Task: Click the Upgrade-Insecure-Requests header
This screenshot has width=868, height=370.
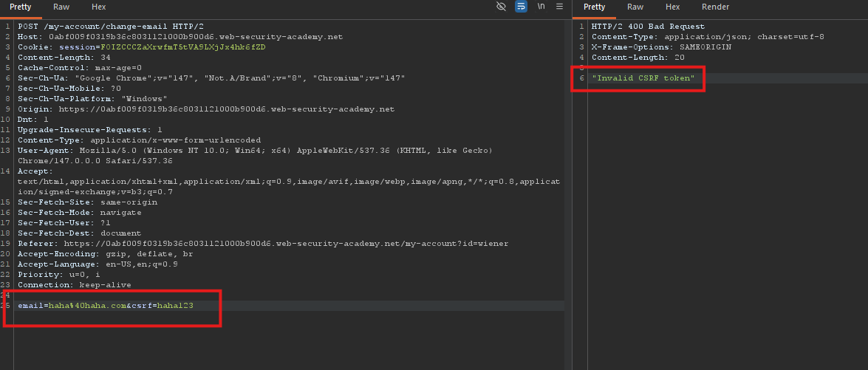Action: tap(89, 130)
